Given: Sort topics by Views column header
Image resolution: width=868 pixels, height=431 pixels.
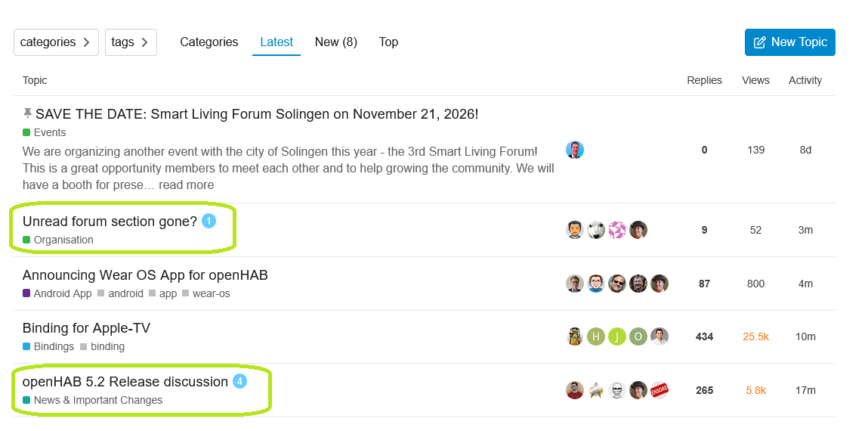Looking at the screenshot, I should pyautogui.click(x=755, y=80).
